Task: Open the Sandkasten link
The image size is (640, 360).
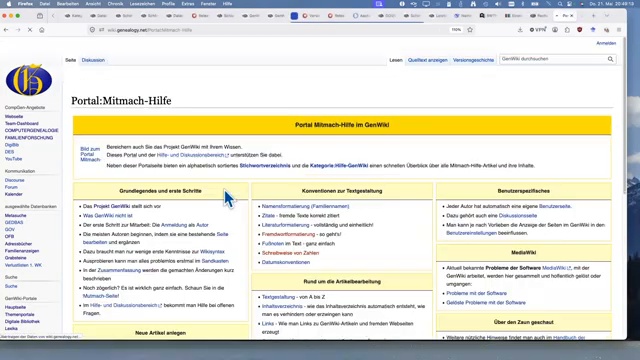Action: point(215,261)
